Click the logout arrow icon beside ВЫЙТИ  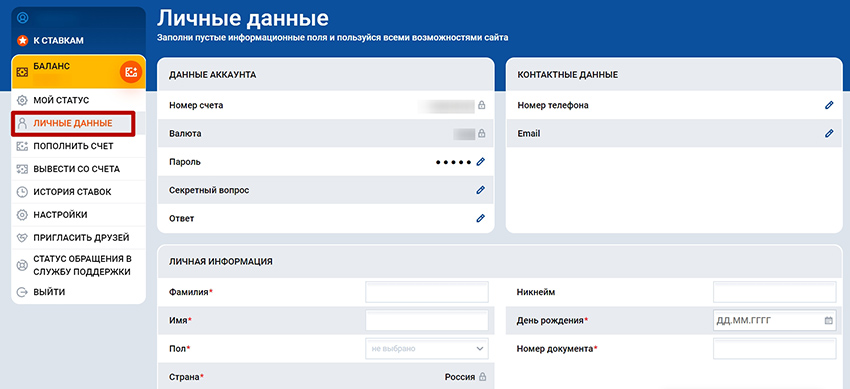22,293
